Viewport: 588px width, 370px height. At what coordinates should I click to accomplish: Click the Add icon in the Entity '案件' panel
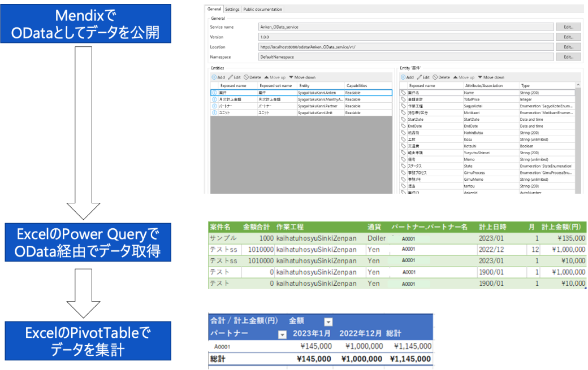(404, 77)
